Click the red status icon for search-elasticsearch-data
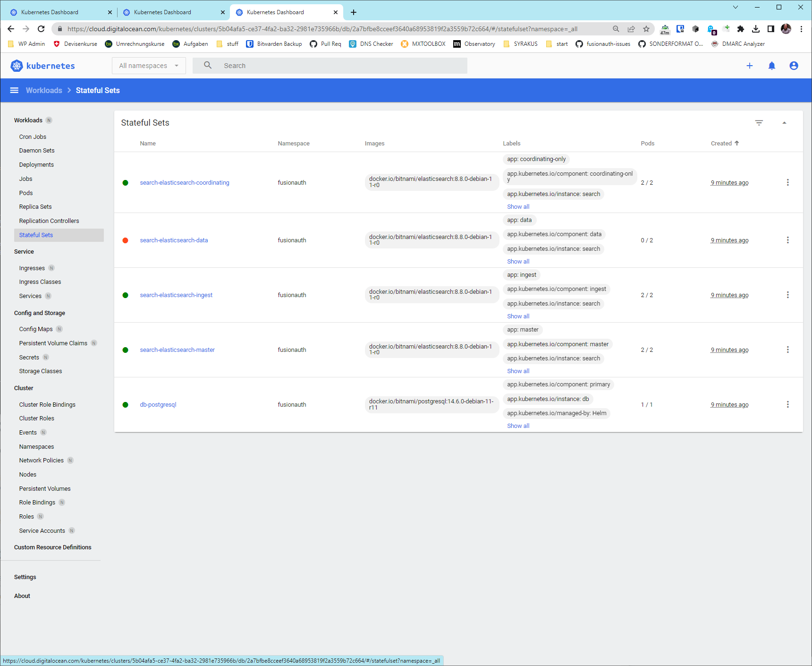 point(125,240)
